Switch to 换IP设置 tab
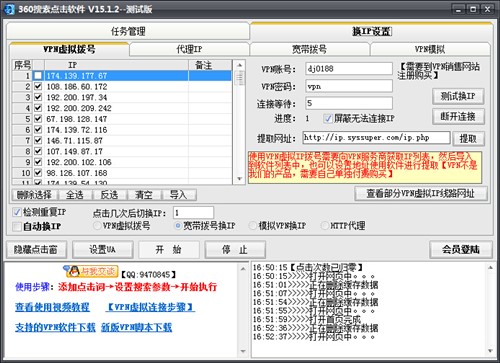500x363 pixels. point(371,32)
